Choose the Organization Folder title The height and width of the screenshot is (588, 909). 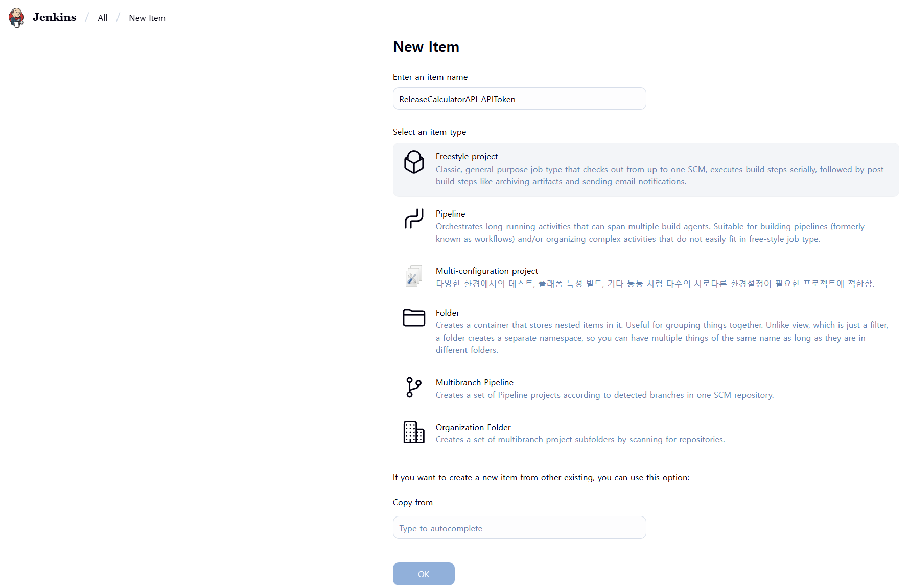(473, 427)
